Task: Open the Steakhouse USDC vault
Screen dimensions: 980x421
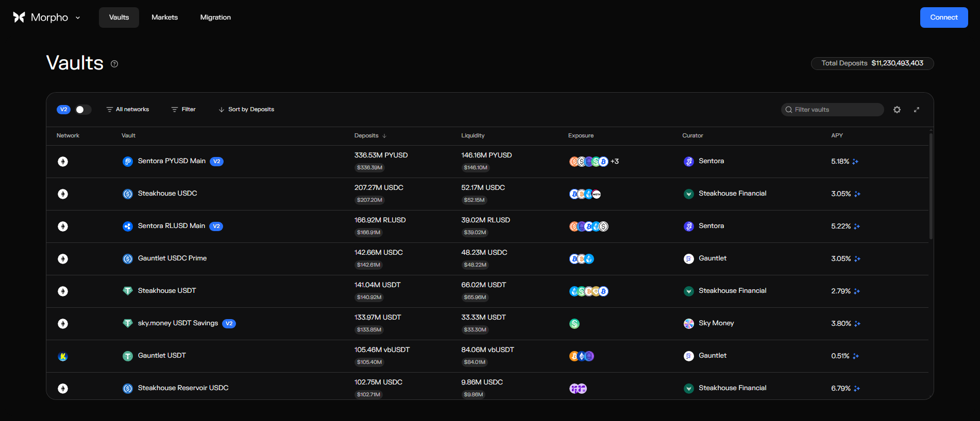Action: click(167, 194)
